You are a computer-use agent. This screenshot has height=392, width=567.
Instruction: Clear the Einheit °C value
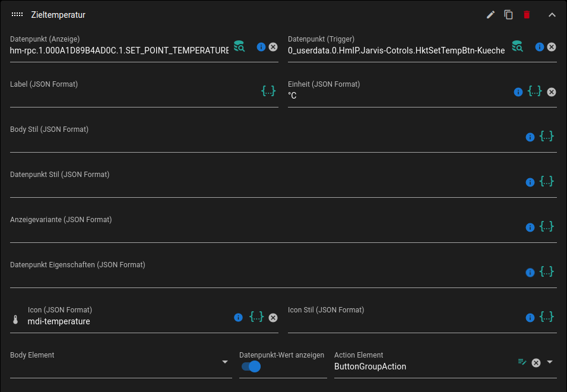tap(552, 92)
